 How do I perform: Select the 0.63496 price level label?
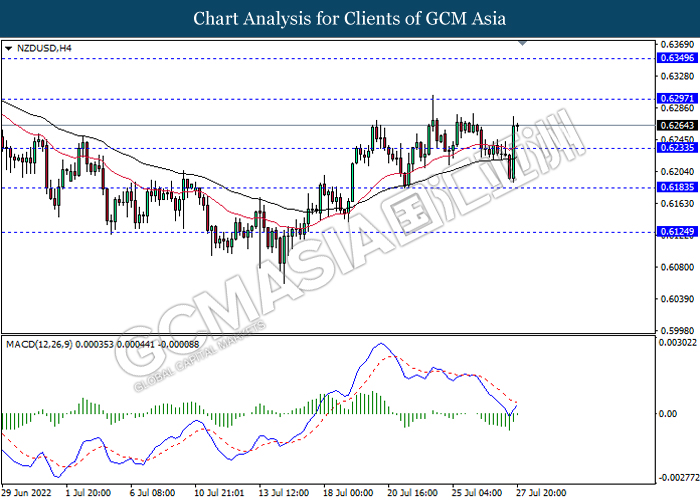click(x=677, y=58)
